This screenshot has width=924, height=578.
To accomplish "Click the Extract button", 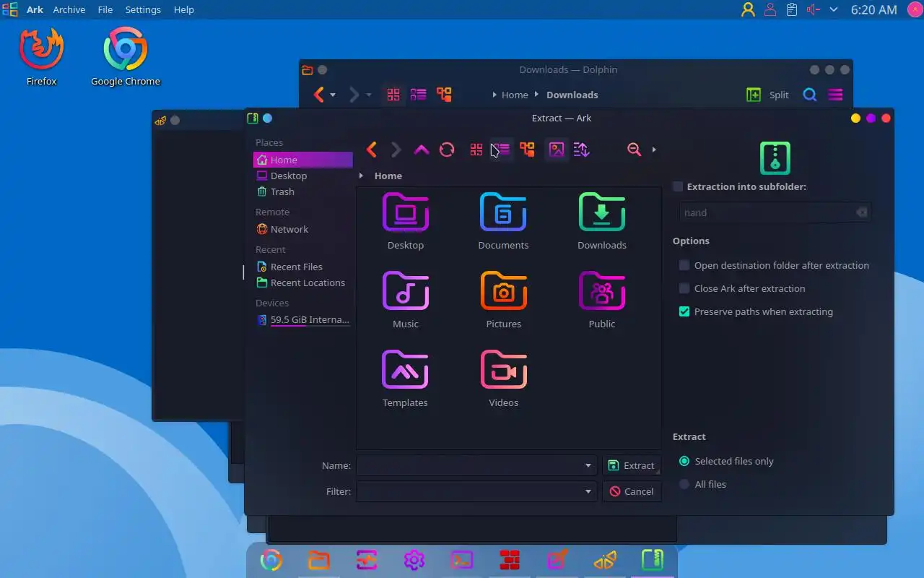I will click(632, 465).
